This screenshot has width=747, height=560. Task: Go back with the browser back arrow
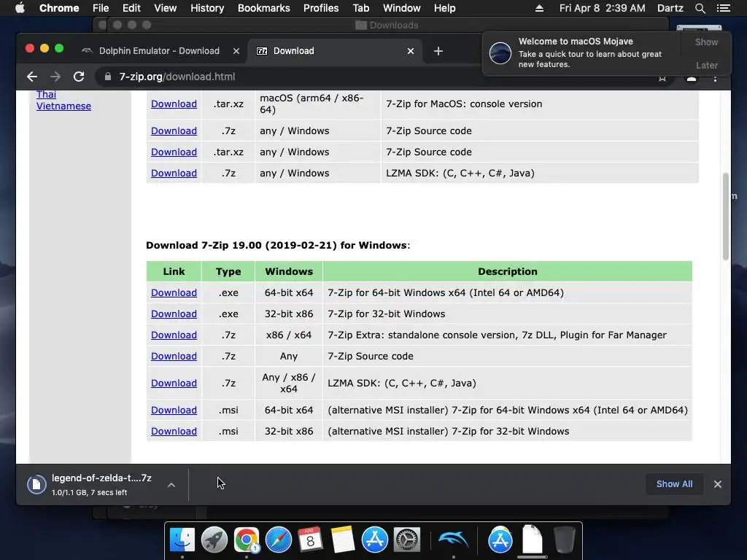[32, 77]
